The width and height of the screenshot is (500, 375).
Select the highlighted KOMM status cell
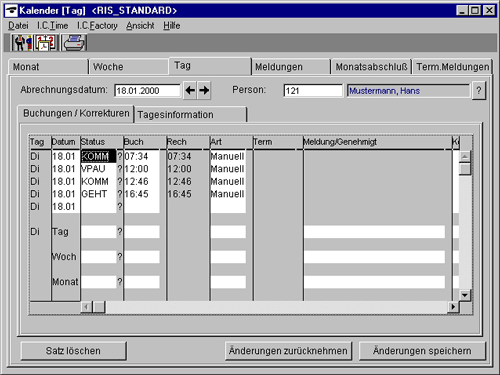point(98,156)
